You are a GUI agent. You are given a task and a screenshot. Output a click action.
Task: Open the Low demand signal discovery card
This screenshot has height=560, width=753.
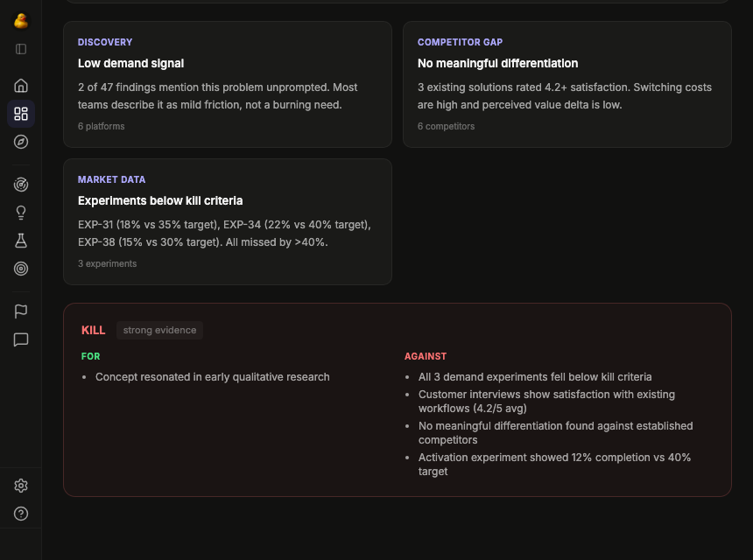click(x=227, y=84)
